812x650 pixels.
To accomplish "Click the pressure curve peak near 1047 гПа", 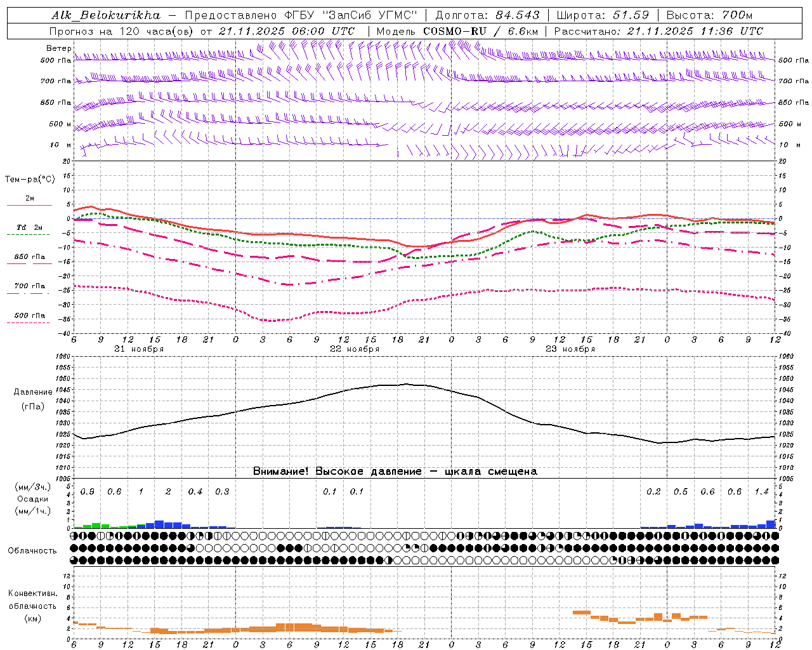I will point(407,384).
